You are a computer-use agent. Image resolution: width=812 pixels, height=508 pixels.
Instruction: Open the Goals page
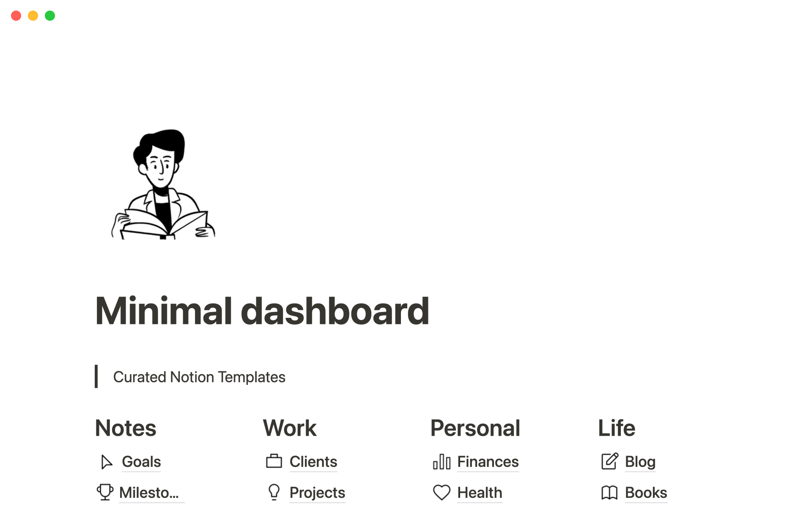coord(142,462)
